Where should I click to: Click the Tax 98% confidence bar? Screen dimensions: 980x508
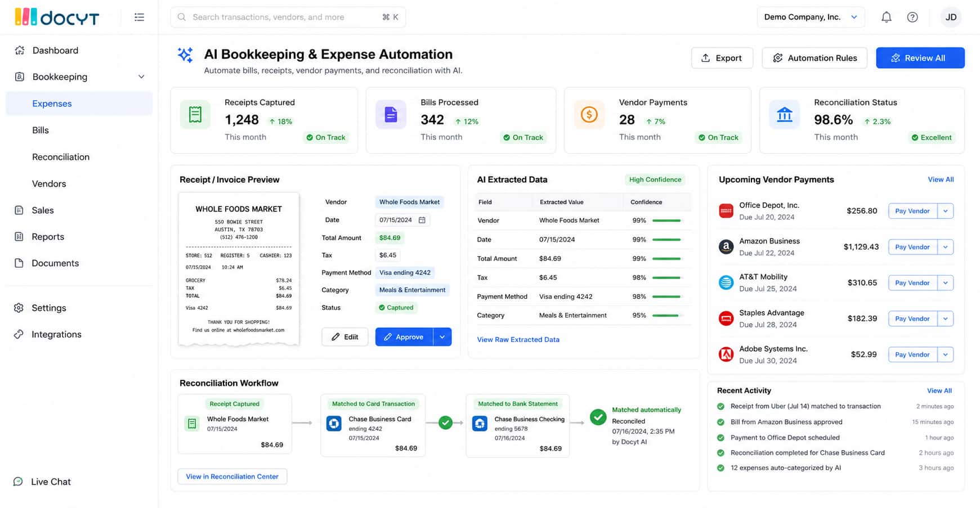coord(667,278)
